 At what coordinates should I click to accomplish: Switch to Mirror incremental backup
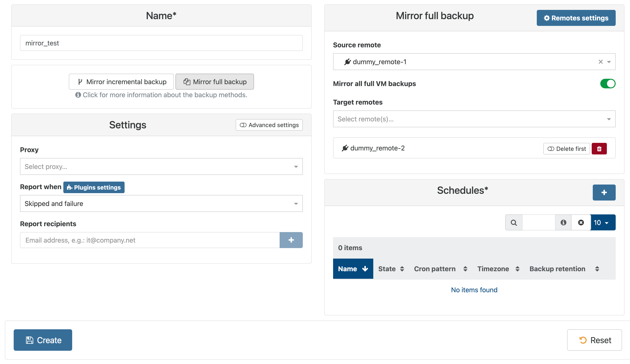(x=121, y=82)
